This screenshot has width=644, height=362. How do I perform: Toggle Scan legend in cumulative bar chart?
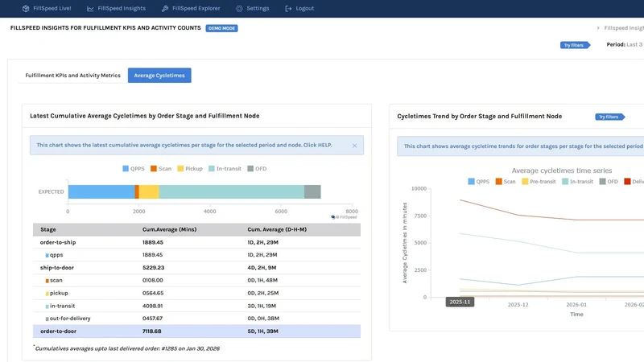160,169
